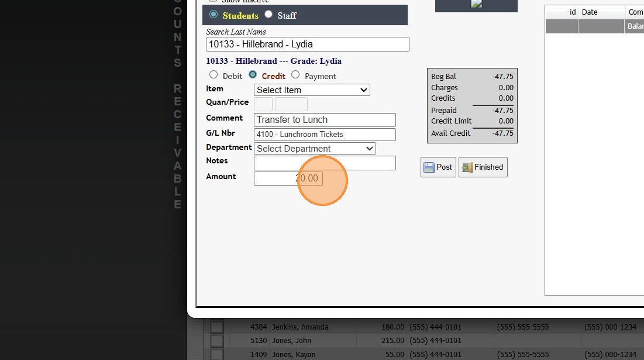The height and width of the screenshot is (360, 644).
Task: Open the Select Item dropdown
Action: click(x=312, y=90)
